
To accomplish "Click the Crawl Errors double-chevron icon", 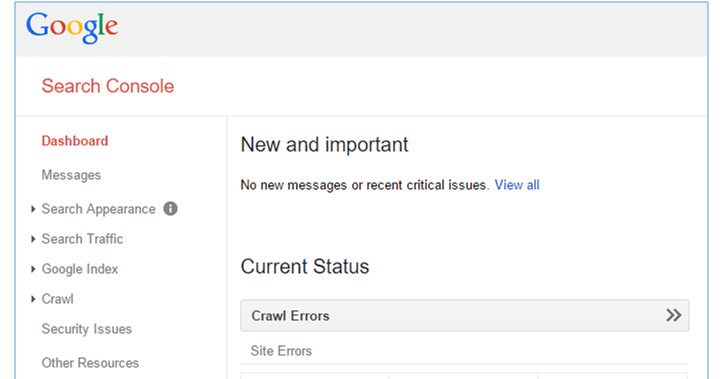I will [673, 315].
